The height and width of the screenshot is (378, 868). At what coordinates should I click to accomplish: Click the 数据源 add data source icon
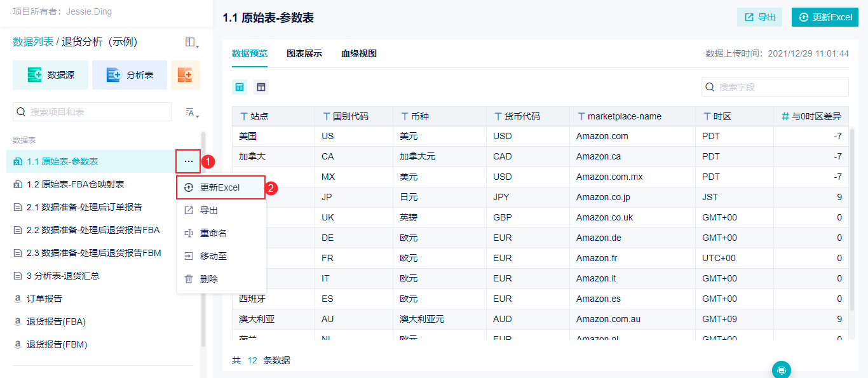tap(34, 75)
